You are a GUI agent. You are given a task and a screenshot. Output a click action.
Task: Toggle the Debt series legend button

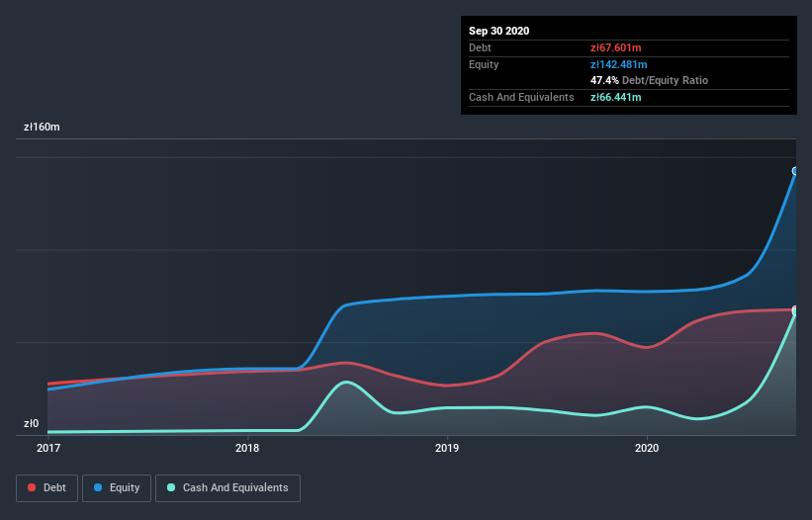(x=47, y=488)
